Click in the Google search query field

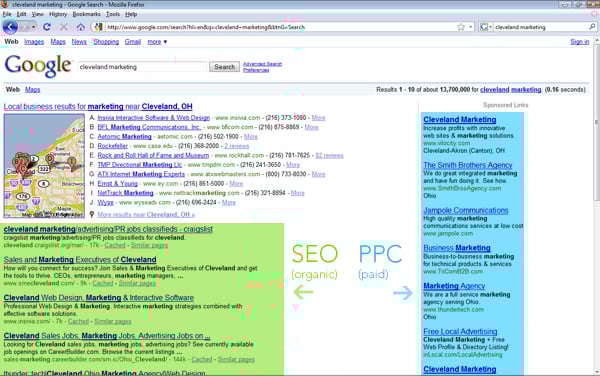pos(142,67)
